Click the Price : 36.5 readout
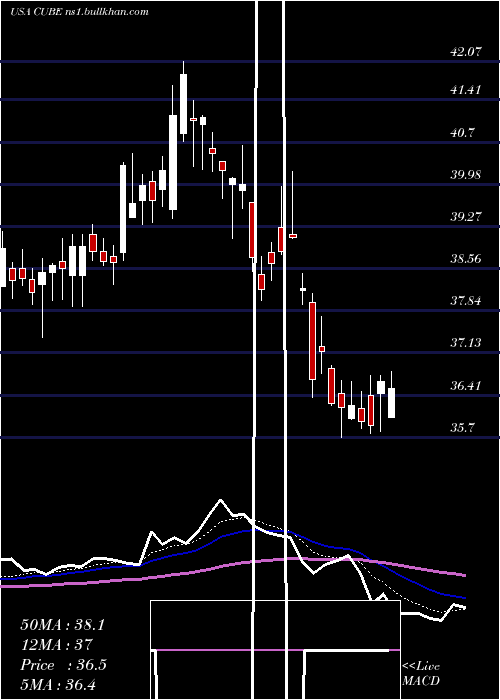This screenshot has width=500, height=700. point(63,665)
